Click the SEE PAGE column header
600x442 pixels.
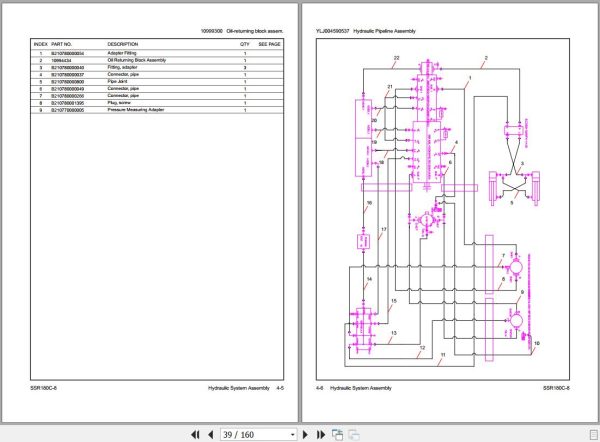point(269,44)
